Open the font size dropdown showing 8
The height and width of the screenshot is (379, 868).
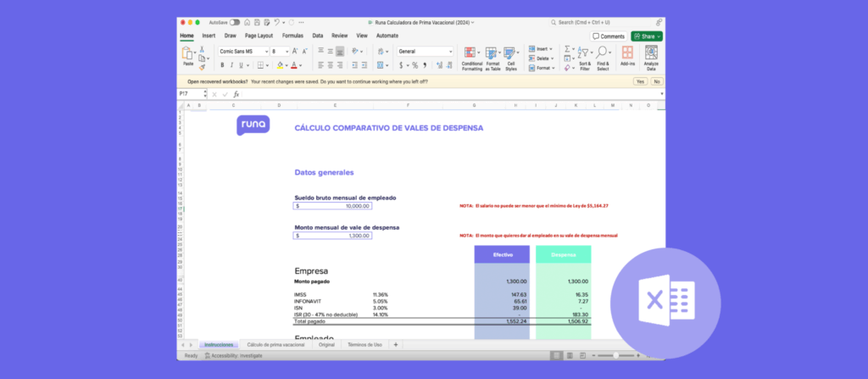[x=279, y=52]
